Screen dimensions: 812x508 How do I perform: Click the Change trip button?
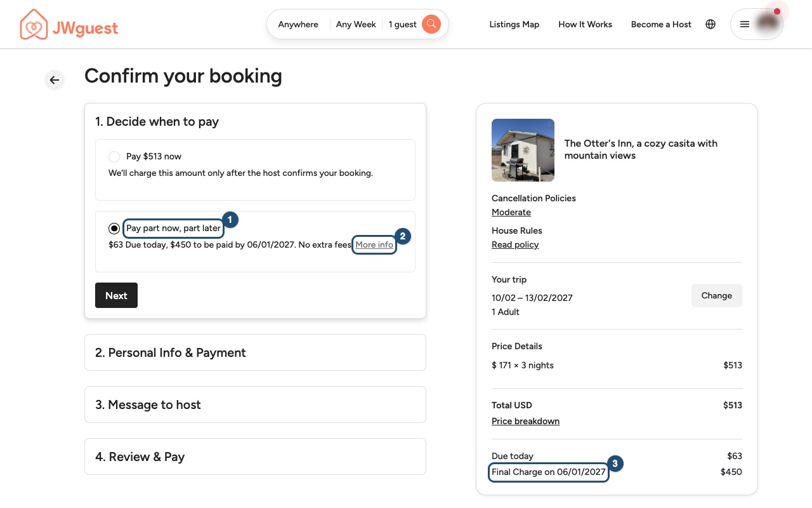click(x=717, y=295)
